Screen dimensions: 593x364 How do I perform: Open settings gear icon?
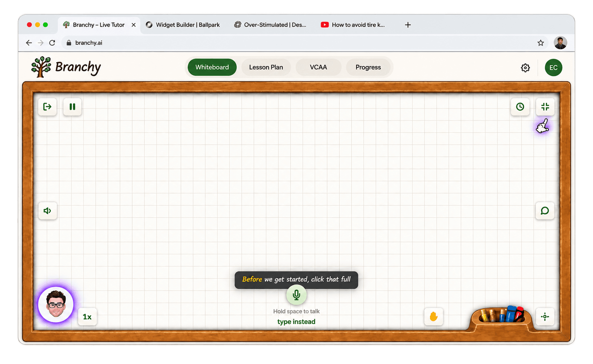coord(525,68)
